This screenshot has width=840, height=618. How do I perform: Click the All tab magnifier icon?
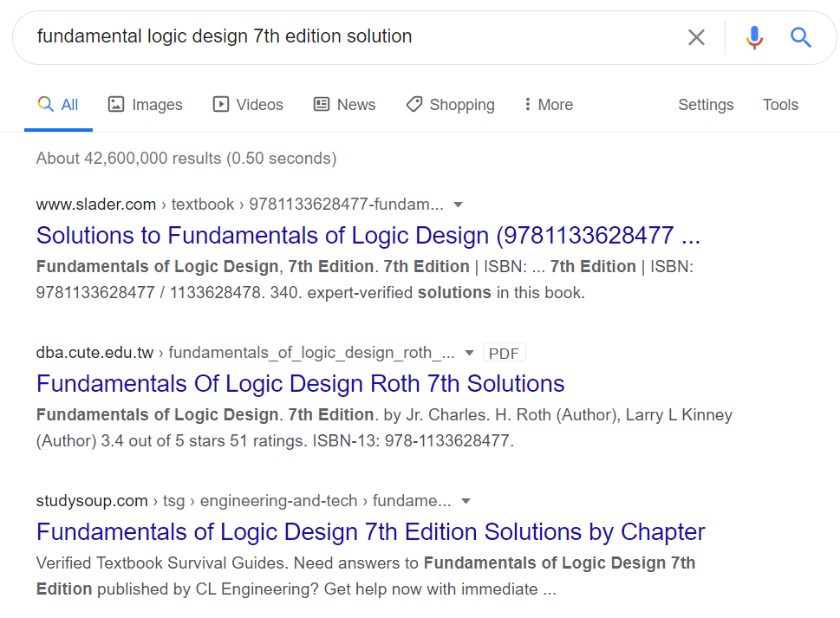pos(46,104)
